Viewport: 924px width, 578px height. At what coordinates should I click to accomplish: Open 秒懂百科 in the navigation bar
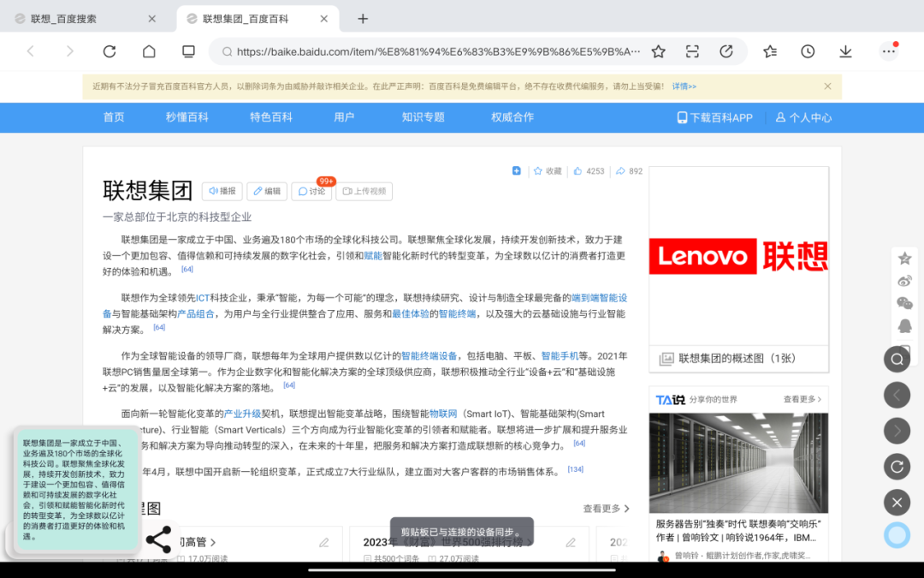point(187,117)
